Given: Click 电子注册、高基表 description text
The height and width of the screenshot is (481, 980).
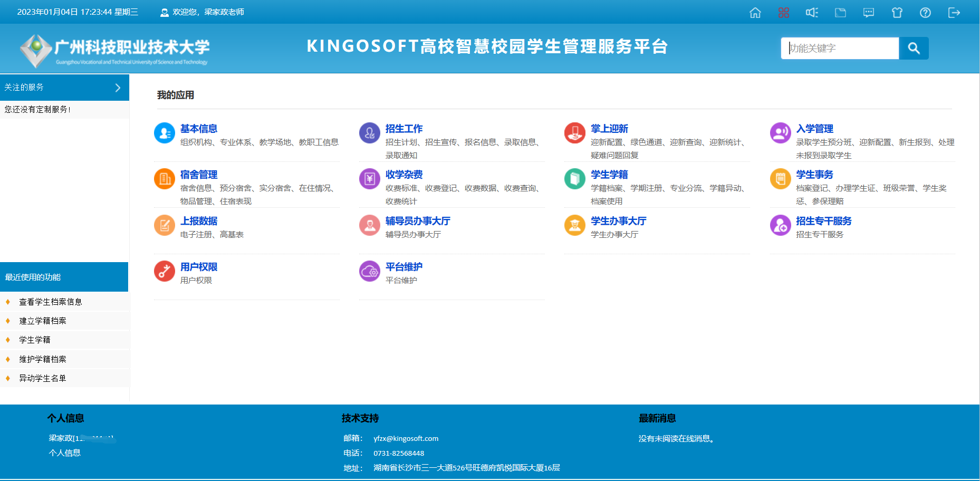Looking at the screenshot, I should 212,235.
